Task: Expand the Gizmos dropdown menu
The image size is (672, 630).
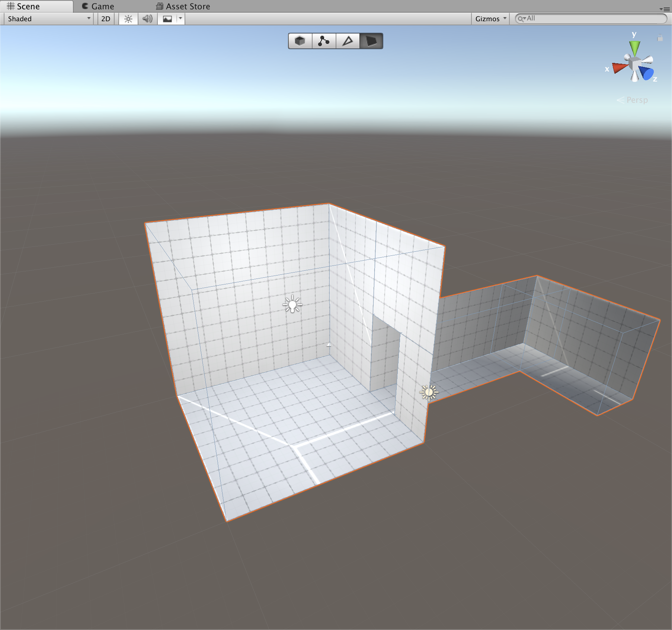Action: [x=490, y=19]
